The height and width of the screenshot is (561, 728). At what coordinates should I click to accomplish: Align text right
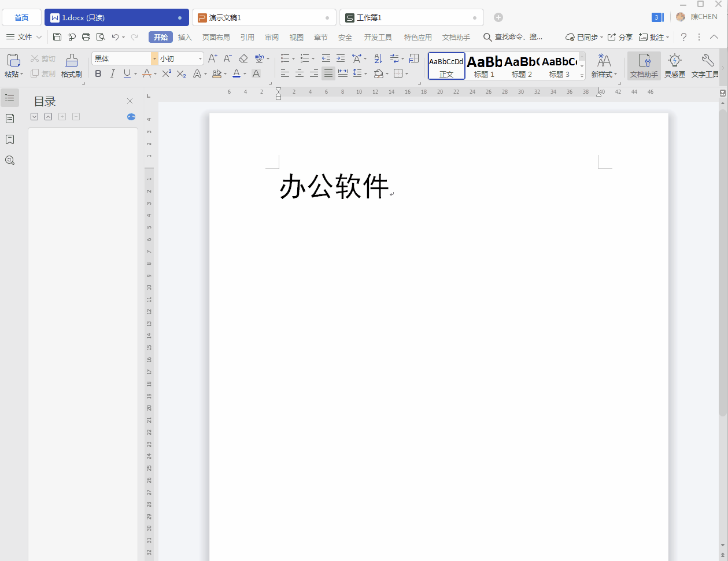click(314, 73)
